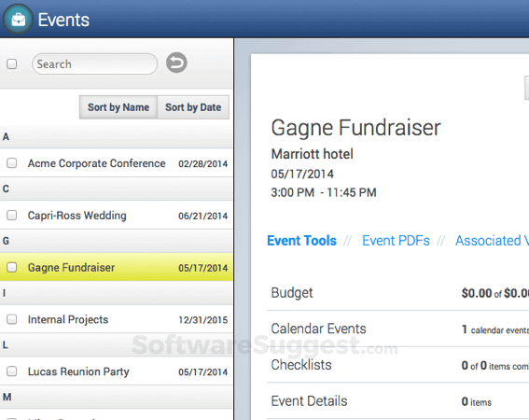Screen dimensions: 529x420
Task: Check the Capri-Ross Wedding checkbox
Action: [x=12, y=215]
